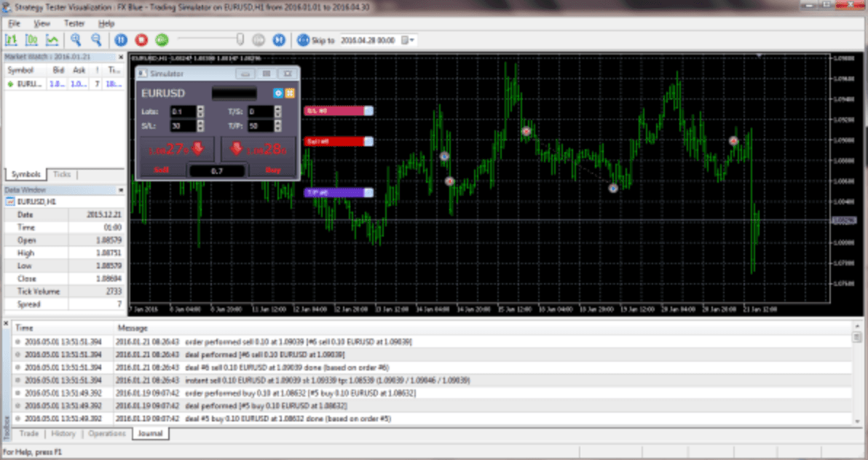
Task: Switch to the History tab
Action: [63, 434]
